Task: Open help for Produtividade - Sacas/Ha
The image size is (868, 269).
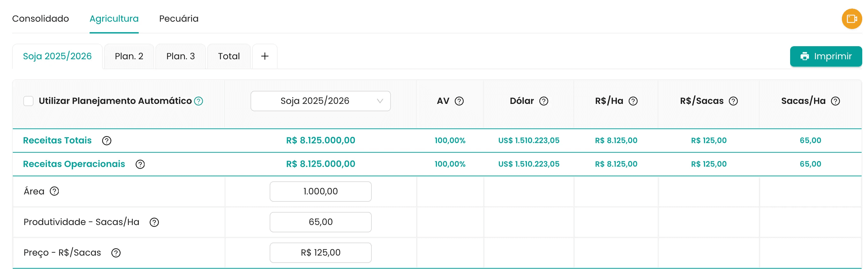Action: pos(154,222)
